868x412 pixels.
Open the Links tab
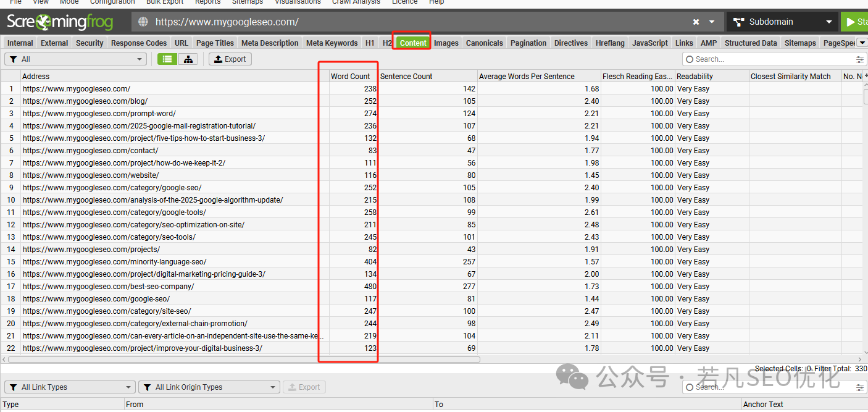[684, 43]
